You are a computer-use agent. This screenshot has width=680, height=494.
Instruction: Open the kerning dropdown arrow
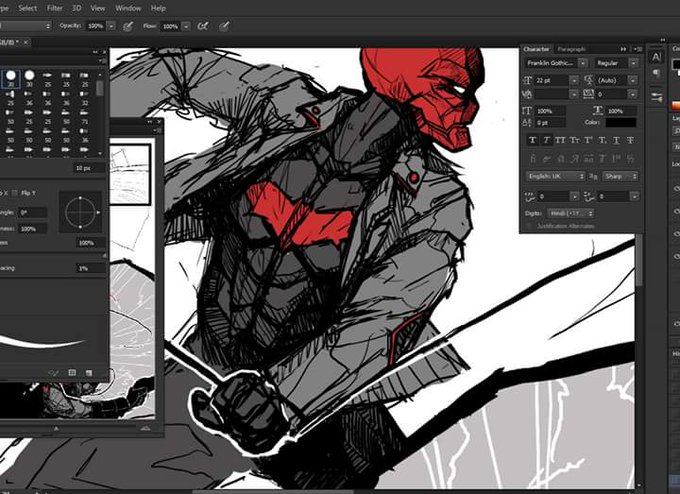[574, 94]
